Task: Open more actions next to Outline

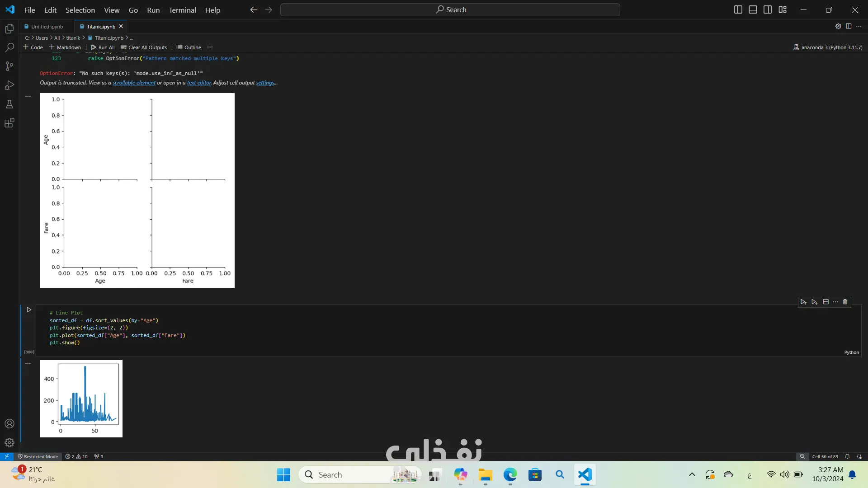Action: (x=210, y=47)
